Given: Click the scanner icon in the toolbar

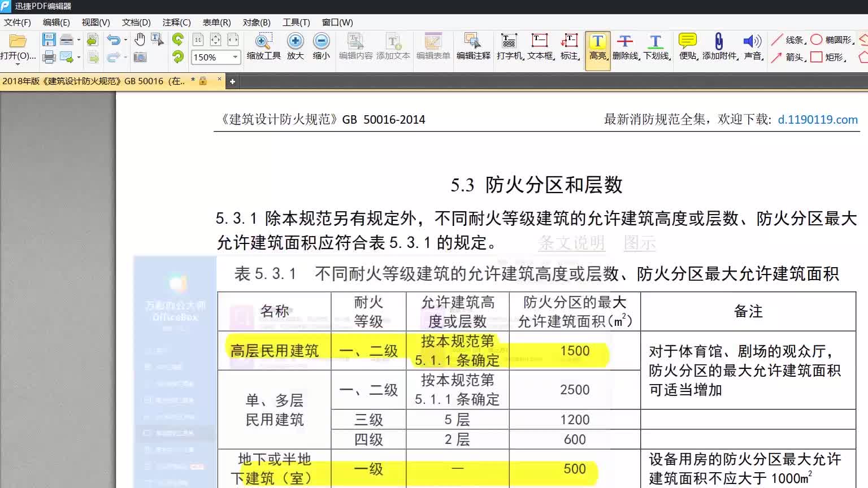Looking at the screenshot, I should click(67, 40).
